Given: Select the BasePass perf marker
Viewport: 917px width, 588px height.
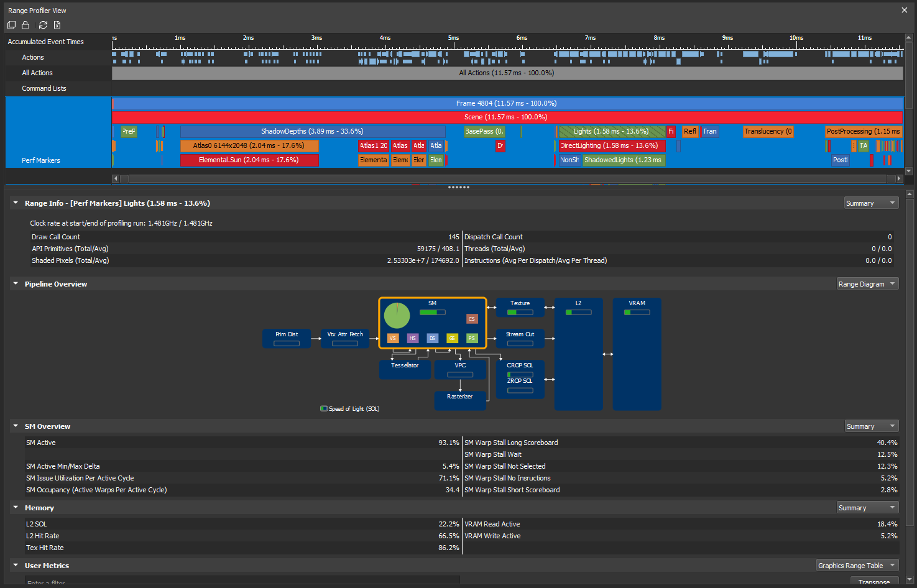Looking at the screenshot, I should (484, 131).
